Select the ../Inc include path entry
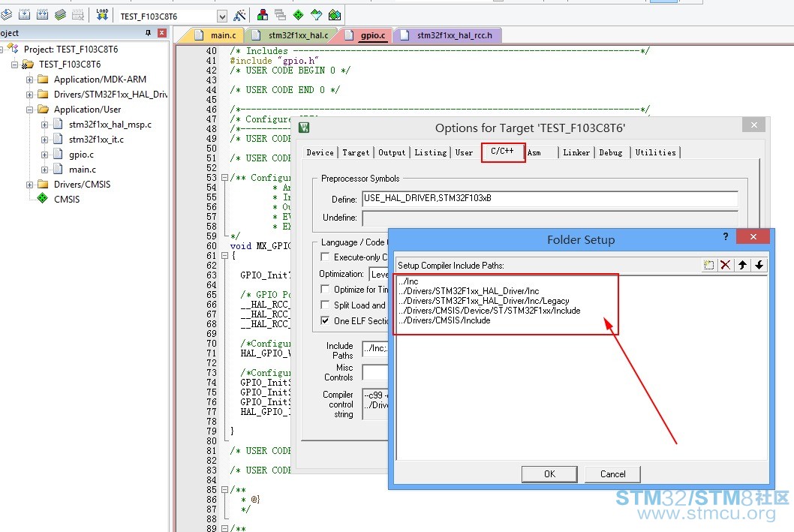 coord(409,281)
